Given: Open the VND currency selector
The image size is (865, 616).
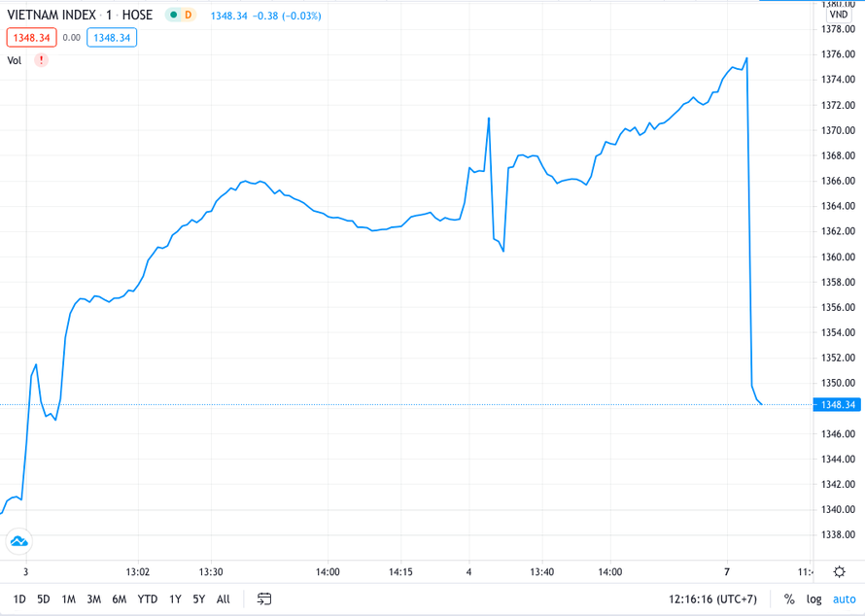Looking at the screenshot, I should (x=838, y=15).
